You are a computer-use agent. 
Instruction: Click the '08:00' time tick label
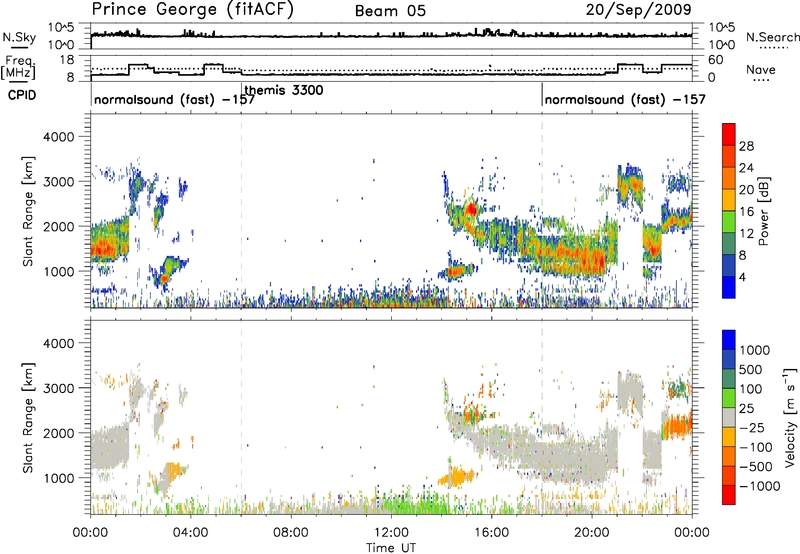coord(291,533)
